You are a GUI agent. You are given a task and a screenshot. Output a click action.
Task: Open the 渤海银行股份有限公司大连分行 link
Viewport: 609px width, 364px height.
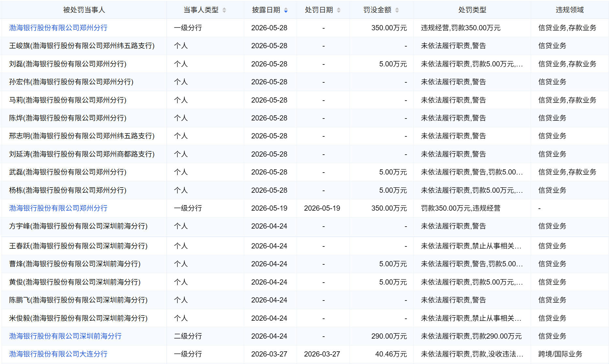58,354
